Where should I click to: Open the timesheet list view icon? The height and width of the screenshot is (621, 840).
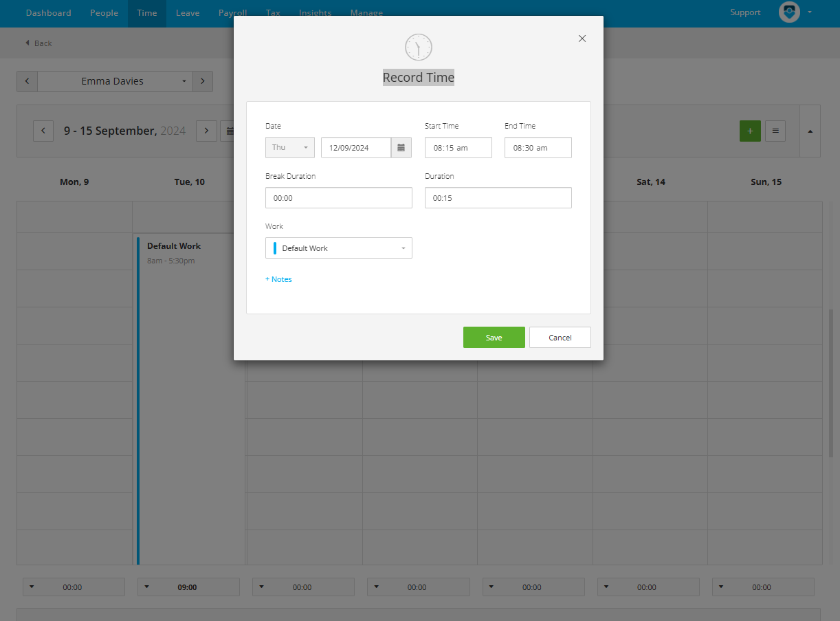coord(775,131)
